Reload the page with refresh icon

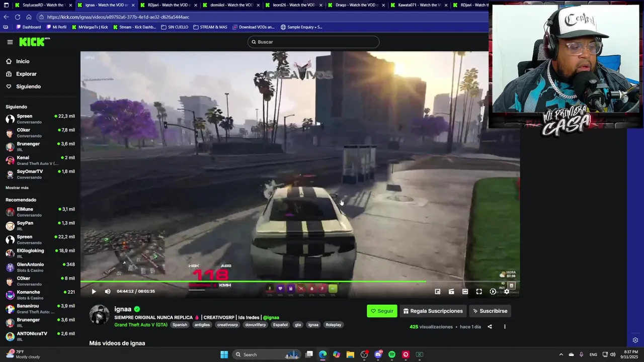click(18, 17)
